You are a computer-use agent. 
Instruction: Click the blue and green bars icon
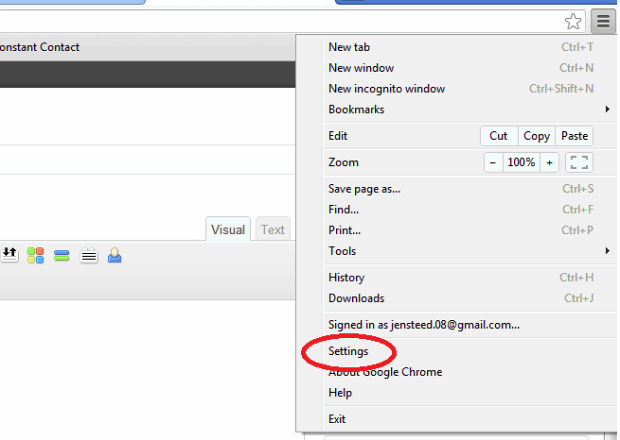pos(62,256)
